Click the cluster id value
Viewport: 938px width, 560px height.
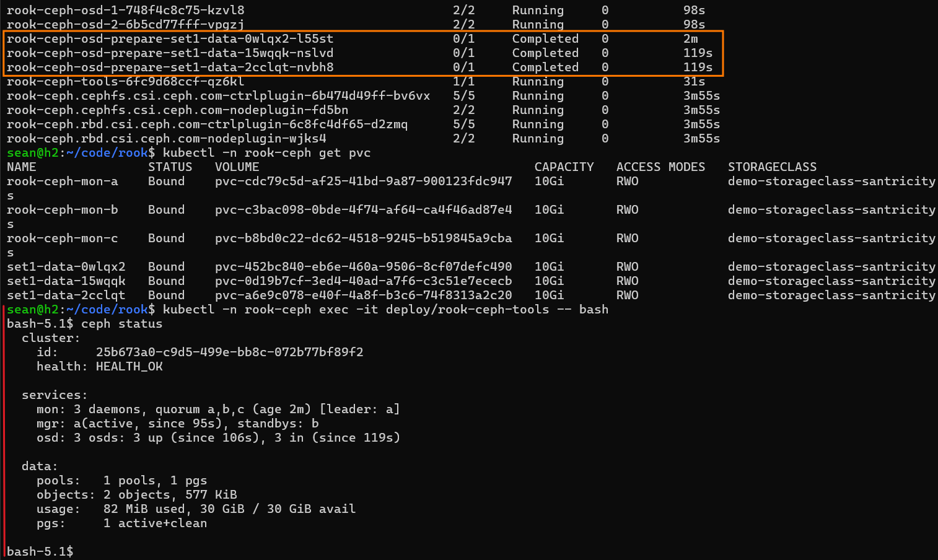230,352
